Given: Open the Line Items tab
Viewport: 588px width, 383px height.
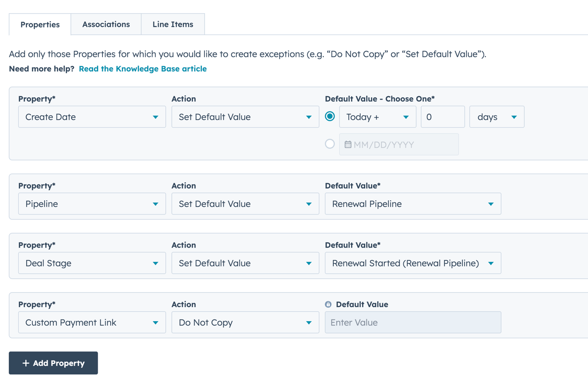Looking at the screenshot, I should pos(173,25).
